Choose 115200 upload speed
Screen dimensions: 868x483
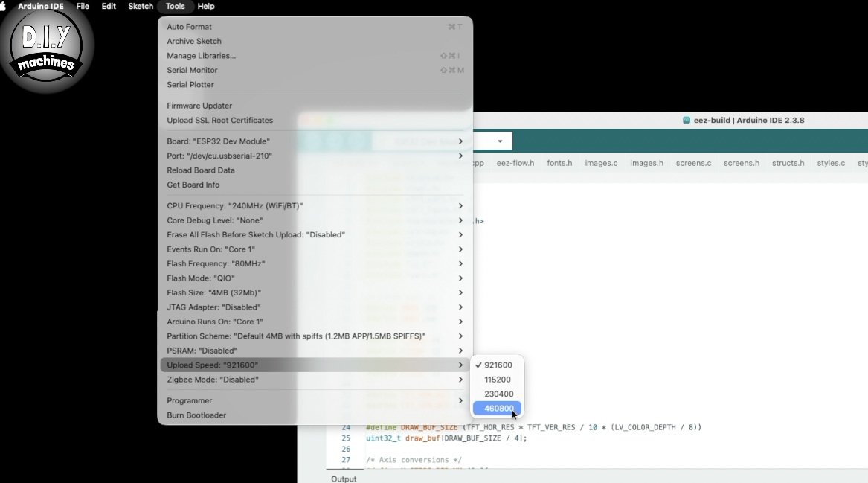(x=497, y=380)
